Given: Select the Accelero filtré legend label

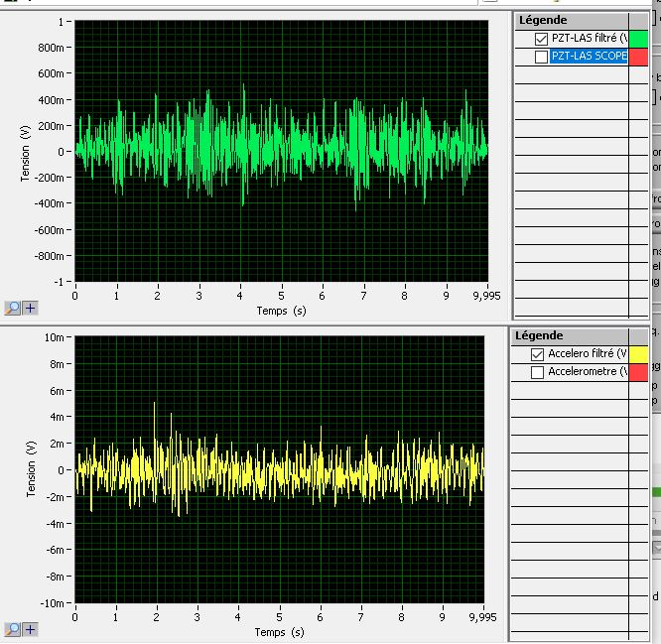Looking at the screenshot, I should [x=588, y=354].
